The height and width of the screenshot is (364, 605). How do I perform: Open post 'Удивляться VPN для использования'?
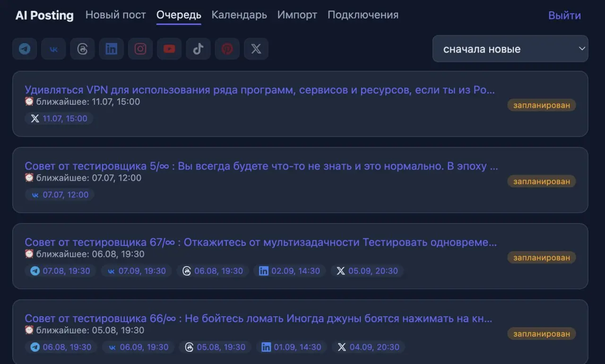260,90
